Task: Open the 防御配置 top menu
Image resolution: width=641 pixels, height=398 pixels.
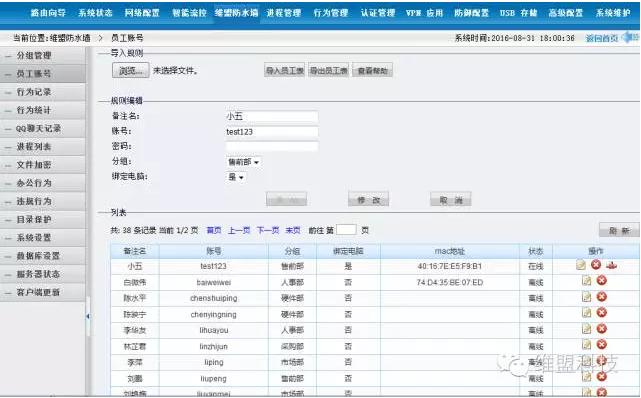Action: point(472,13)
